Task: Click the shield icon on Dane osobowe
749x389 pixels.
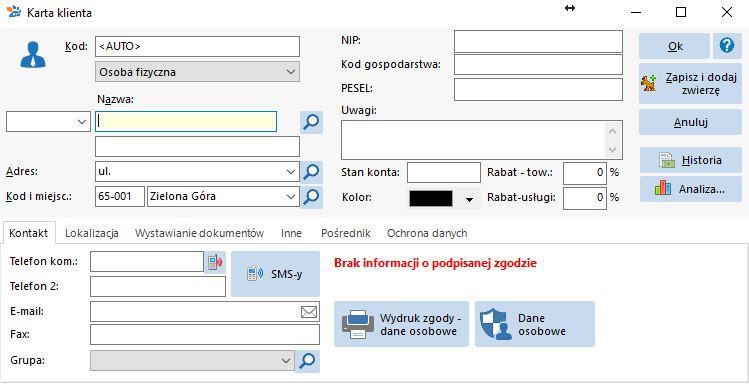Action: [495, 324]
